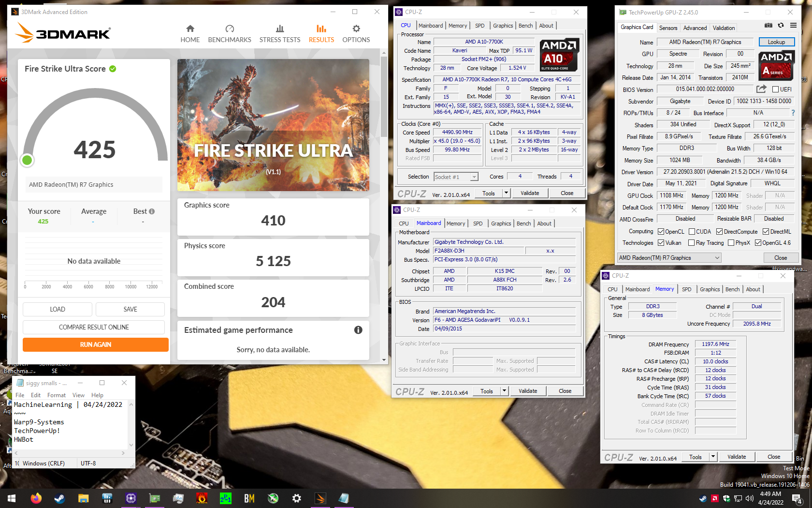
Task: Open Steam from the taskbar
Action: [59, 498]
